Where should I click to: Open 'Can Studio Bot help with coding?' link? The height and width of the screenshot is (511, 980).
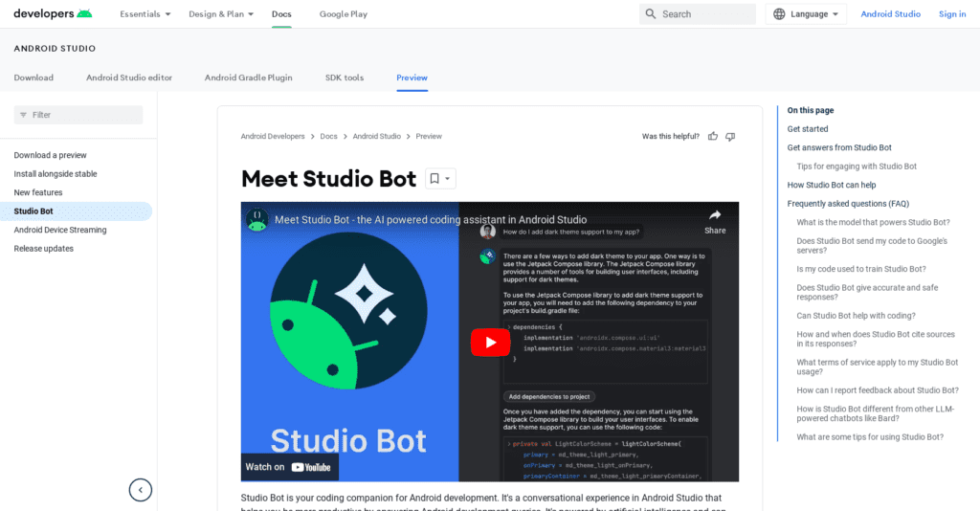point(856,316)
